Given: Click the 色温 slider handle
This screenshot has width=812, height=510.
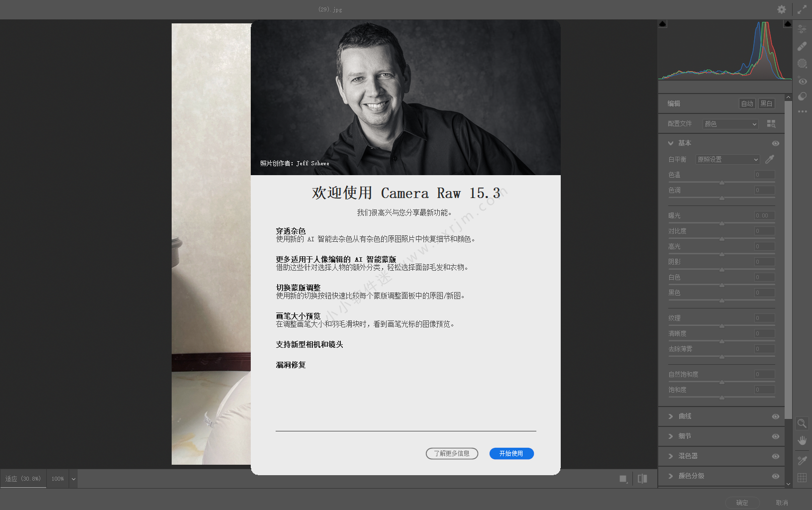Looking at the screenshot, I should point(722,183).
